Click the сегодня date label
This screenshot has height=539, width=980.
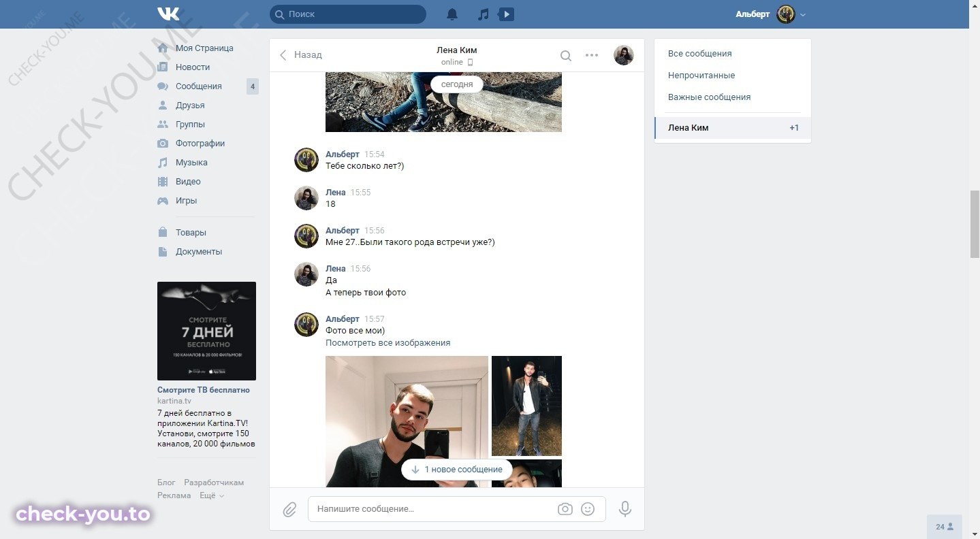[x=456, y=84]
